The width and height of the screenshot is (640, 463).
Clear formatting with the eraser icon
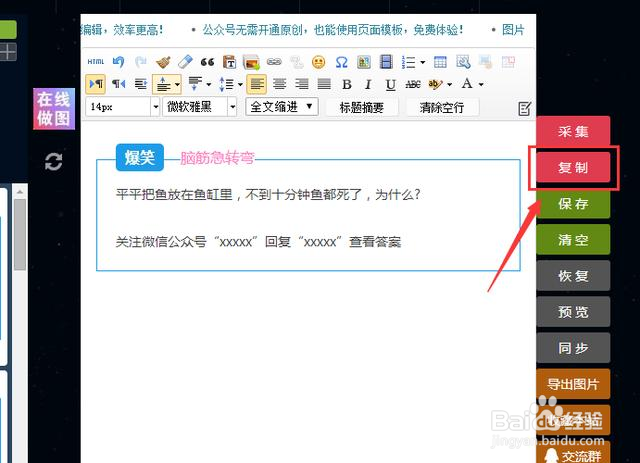pos(185,62)
